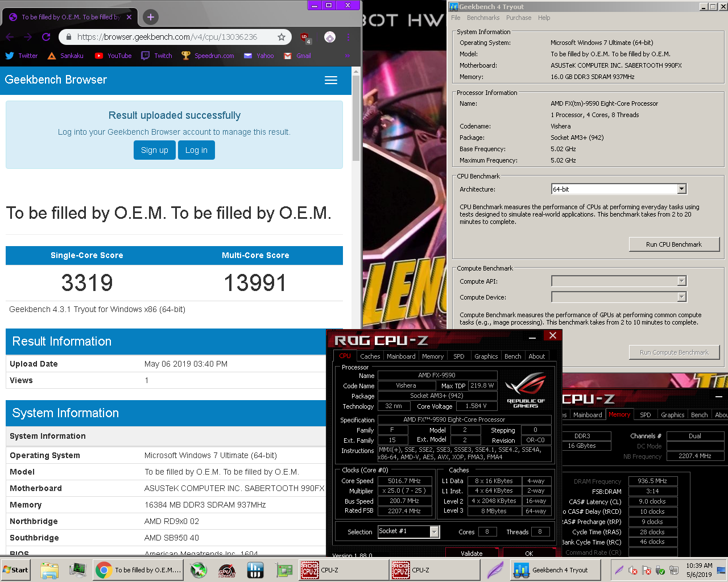Open the Chrome profile avatar
Screen dimensions: 728x582
tap(330, 37)
